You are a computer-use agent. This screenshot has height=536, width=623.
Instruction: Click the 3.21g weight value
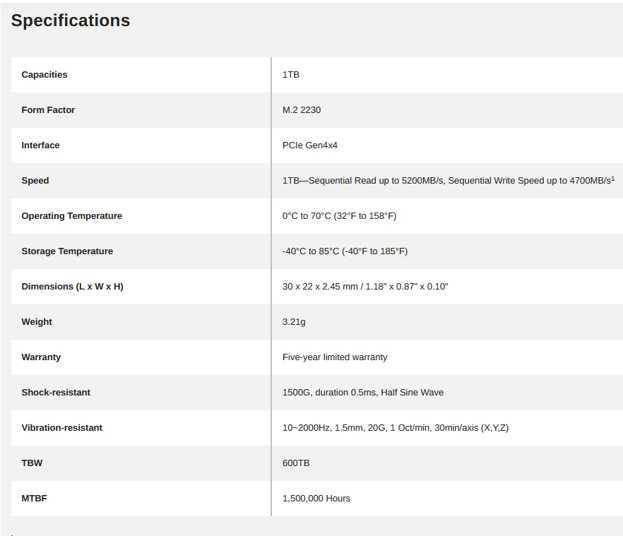click(294, 322)
